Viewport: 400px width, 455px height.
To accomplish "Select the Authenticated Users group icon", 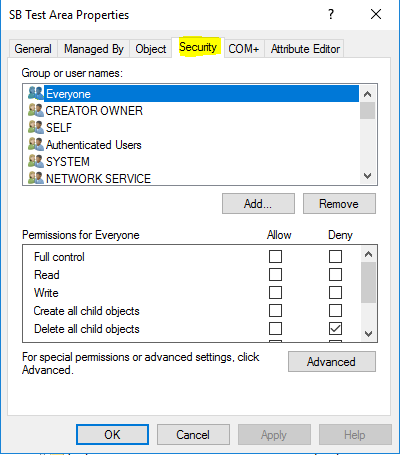I will 36,144.
